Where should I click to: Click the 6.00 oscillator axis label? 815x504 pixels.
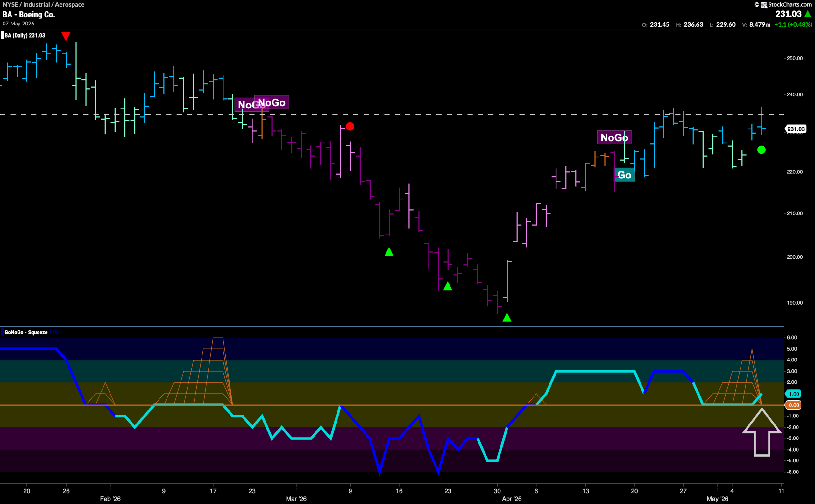click(x=792, y=338)
